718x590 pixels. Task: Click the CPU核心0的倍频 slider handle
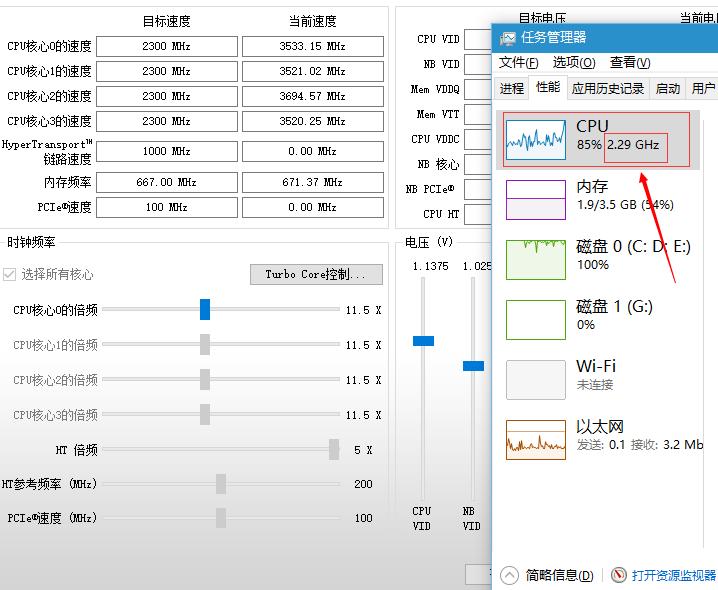point(205,310)
